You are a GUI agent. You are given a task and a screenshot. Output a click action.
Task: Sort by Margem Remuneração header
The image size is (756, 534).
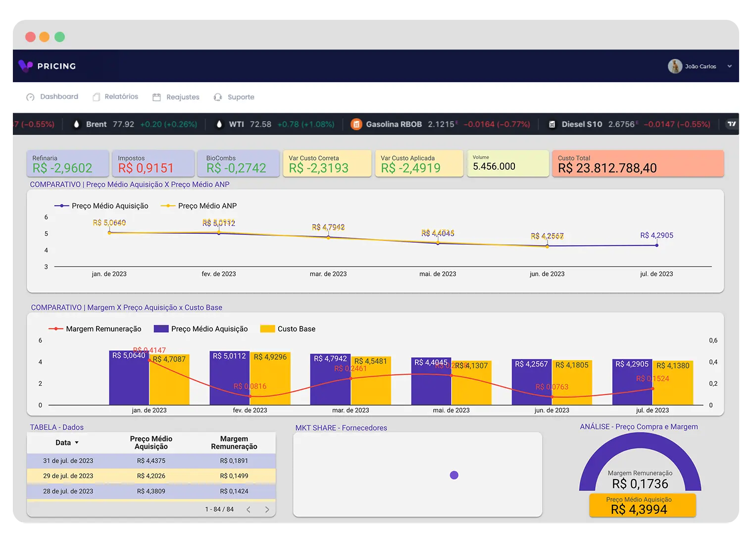pos(234,442)
